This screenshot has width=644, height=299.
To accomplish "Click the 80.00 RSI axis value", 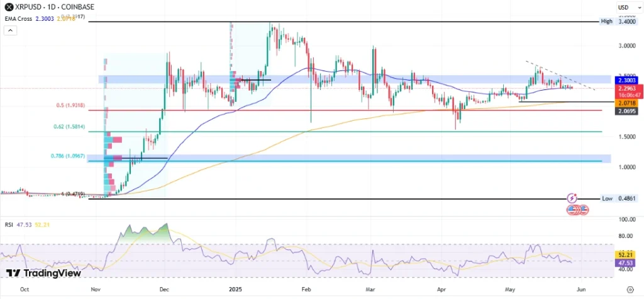I will click(x=626, y=236).
